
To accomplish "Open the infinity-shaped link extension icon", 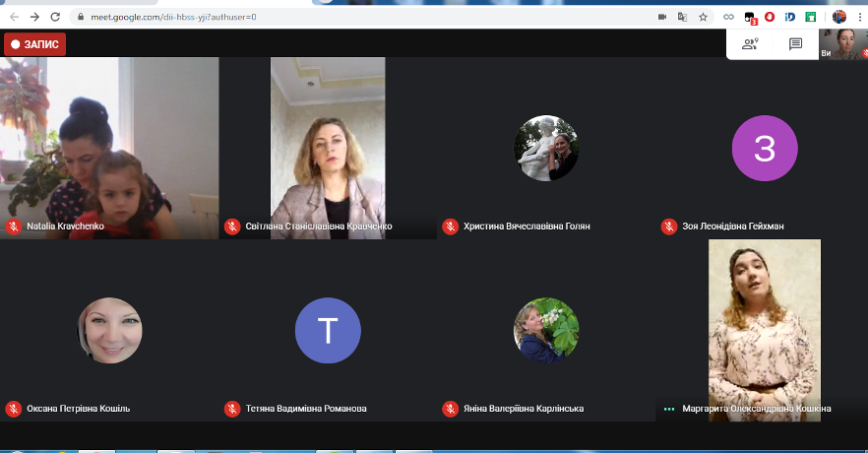I will (x=728, y=17).
